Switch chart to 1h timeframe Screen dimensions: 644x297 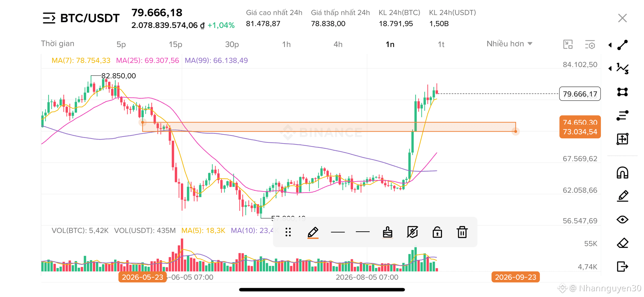click(286, 44)
